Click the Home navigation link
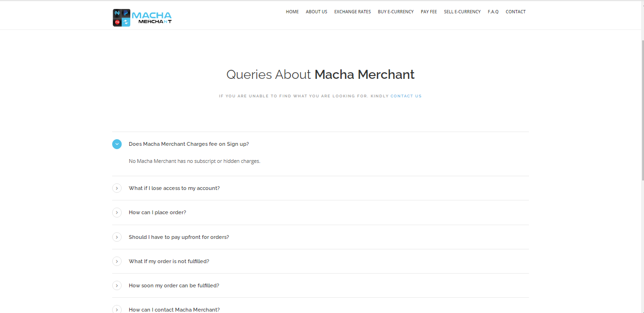This screenshot has width=644, height=313. (x=292, y=12)
